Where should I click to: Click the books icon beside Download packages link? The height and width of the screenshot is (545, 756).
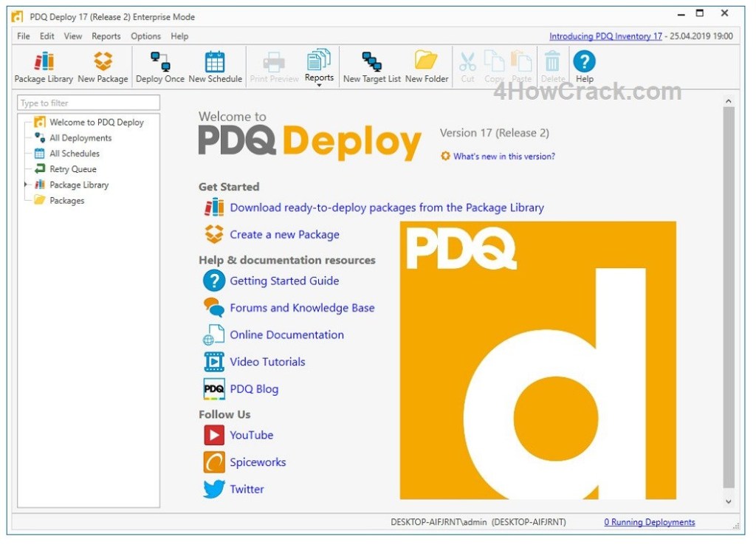pos(214,208)
